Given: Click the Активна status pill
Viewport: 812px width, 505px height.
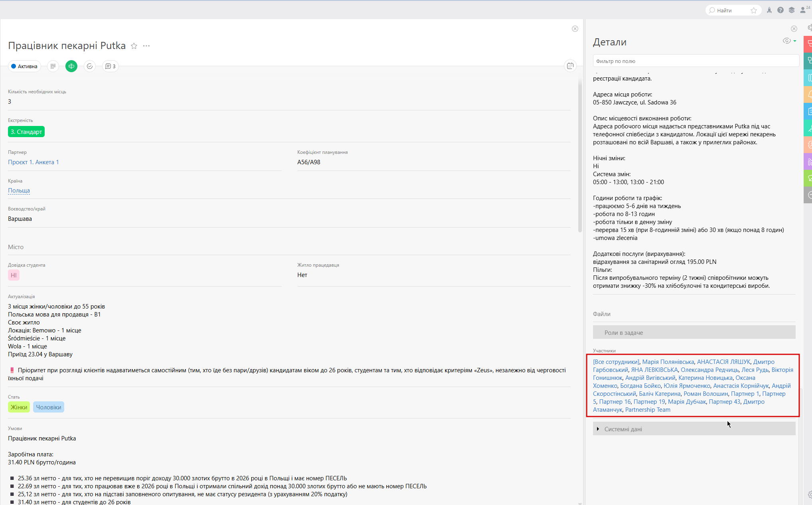Looking at the screenshot, I should [24, 66].
